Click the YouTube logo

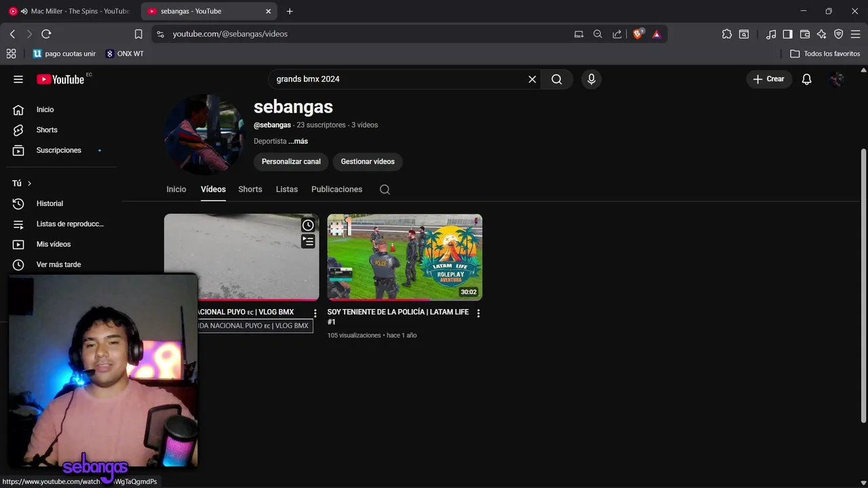point(60,79)
